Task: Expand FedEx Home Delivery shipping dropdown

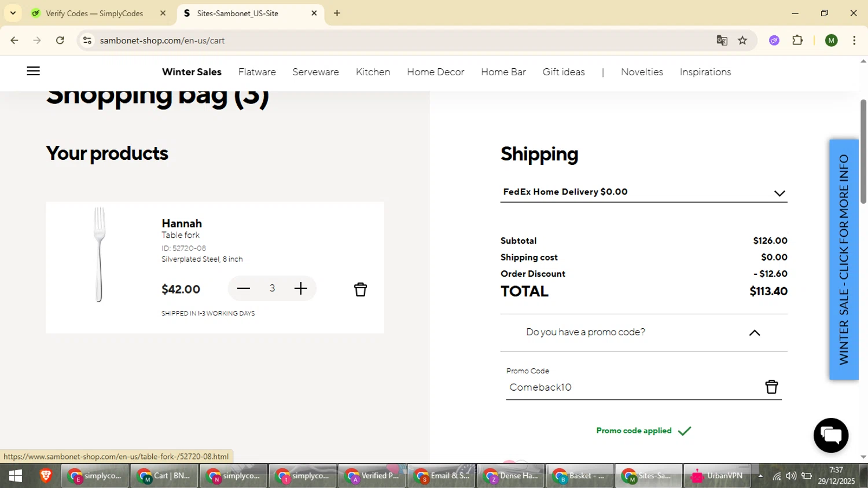Action: coord(643,192)
